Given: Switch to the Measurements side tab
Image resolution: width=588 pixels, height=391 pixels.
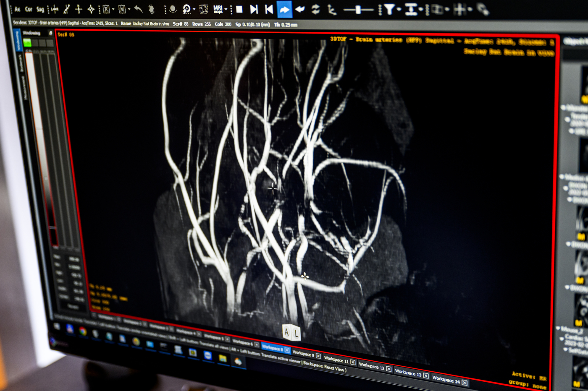Looking at the screenshot, I should click(x=24, y=87).
